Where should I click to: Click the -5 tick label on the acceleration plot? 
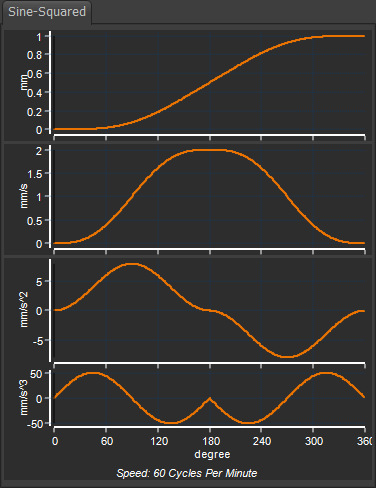point(37,341)
